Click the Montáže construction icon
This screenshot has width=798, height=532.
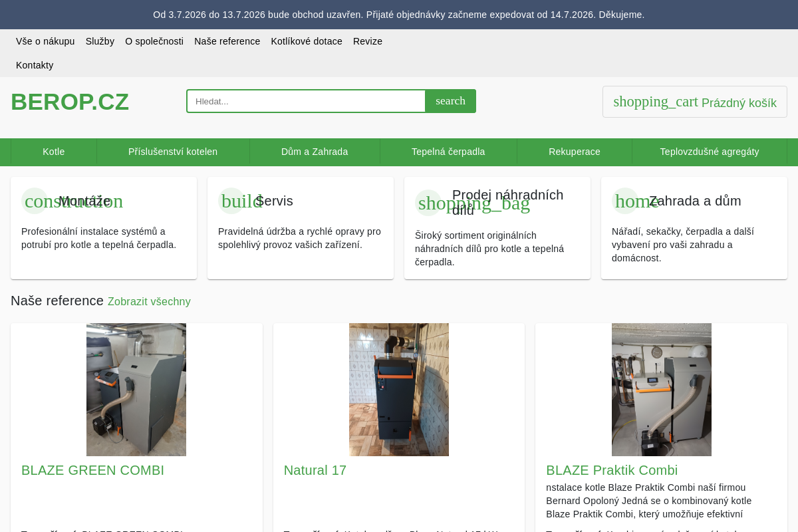tap(35, 201)
